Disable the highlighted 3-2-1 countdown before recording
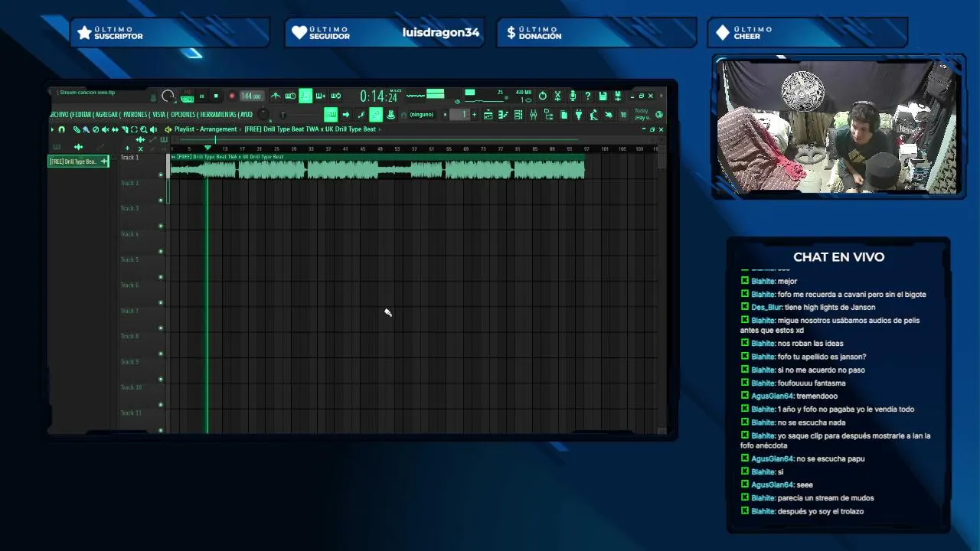The image size is (980, 551). coord(305,96)
